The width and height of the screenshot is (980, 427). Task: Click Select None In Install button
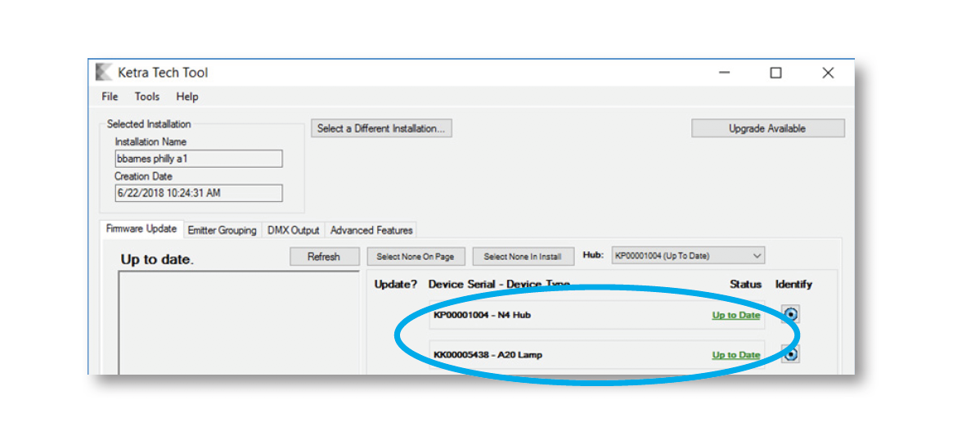[x=523, y=256]
